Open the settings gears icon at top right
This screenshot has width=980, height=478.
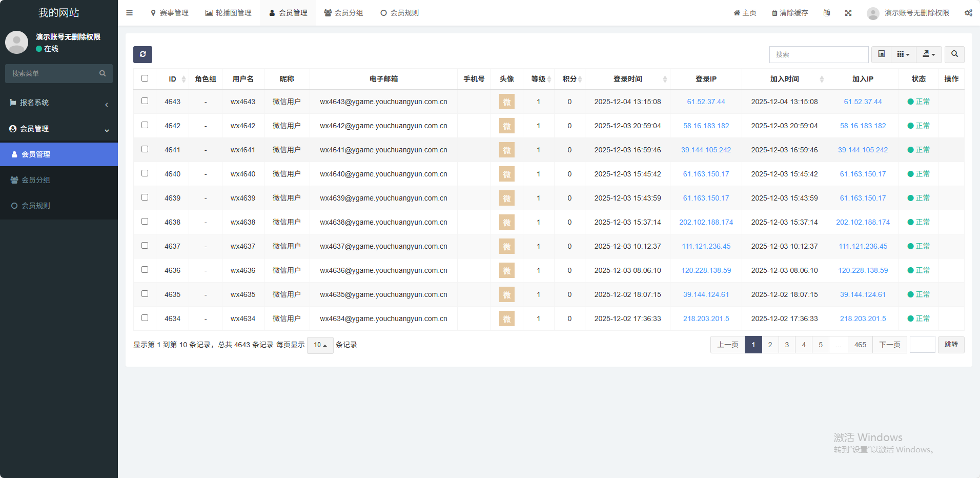point(968,13)
